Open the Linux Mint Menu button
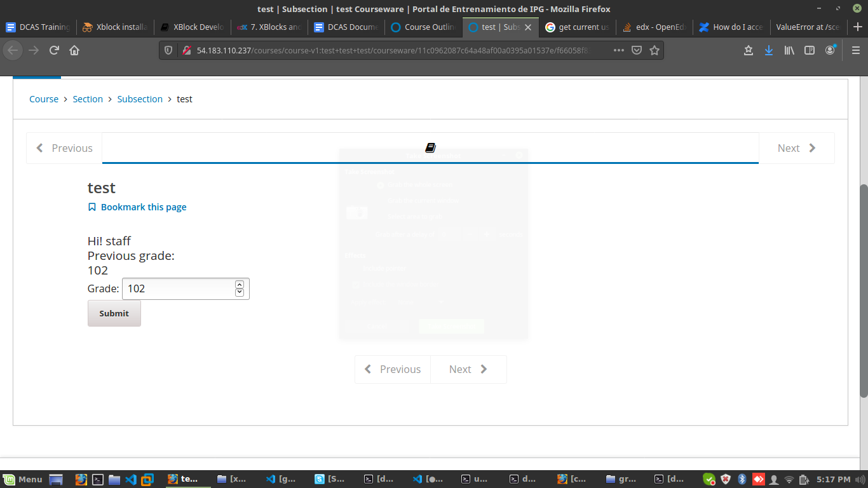868x488 pixels. (x=22, y=479)
